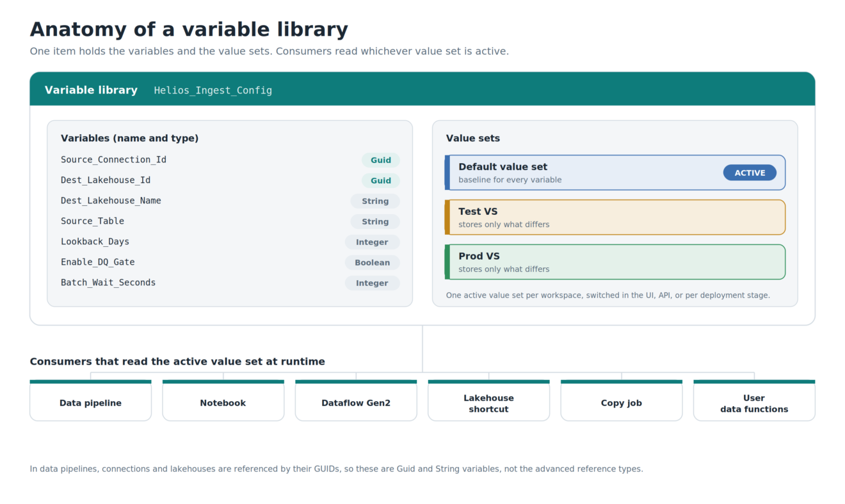Screen dimensions: 845x504
Task: Open the Notebook consumer box
Action: coord(223,400)
